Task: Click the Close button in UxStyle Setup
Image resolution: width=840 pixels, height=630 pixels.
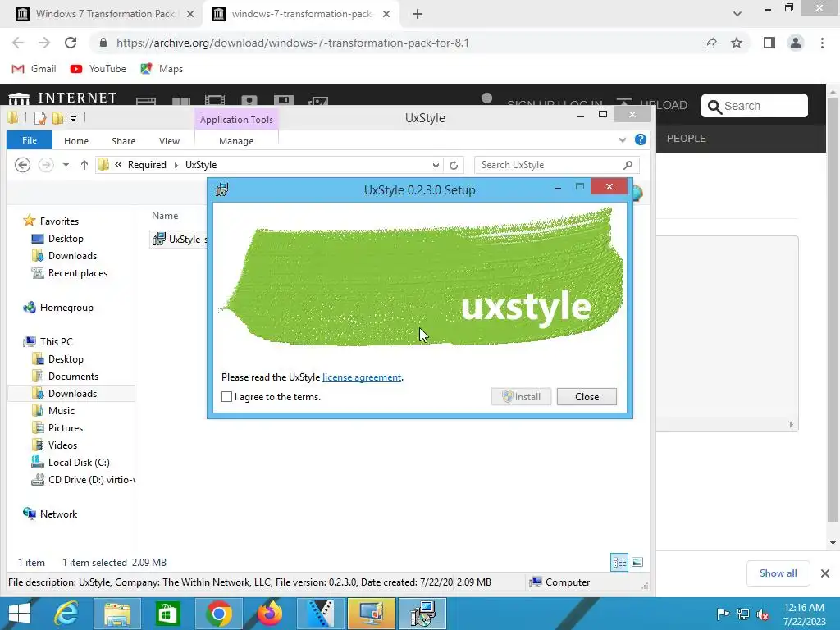Action: pyautogui.click(x=587, y=397)
